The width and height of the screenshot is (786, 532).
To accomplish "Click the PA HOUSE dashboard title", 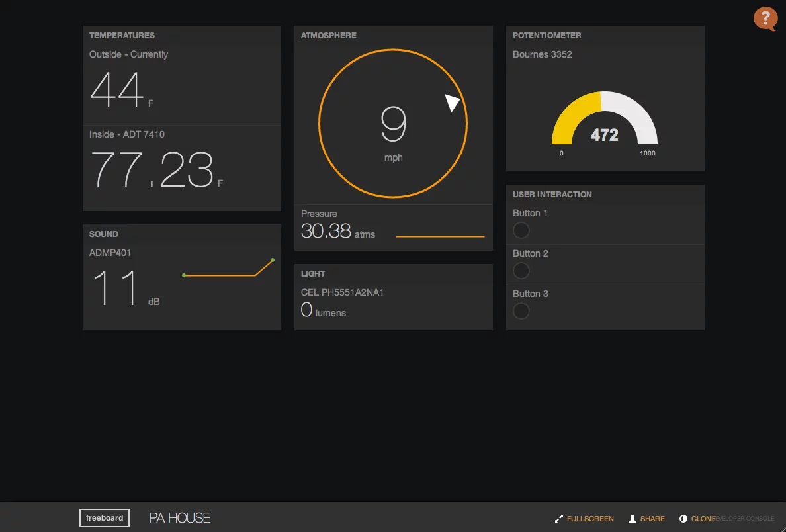I will [180, 518].
